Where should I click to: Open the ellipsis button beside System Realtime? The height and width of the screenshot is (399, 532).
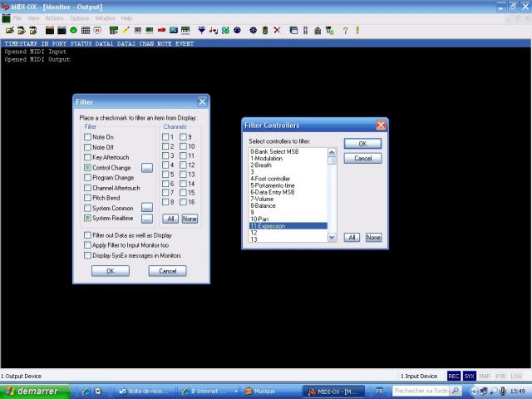point(147,219)
